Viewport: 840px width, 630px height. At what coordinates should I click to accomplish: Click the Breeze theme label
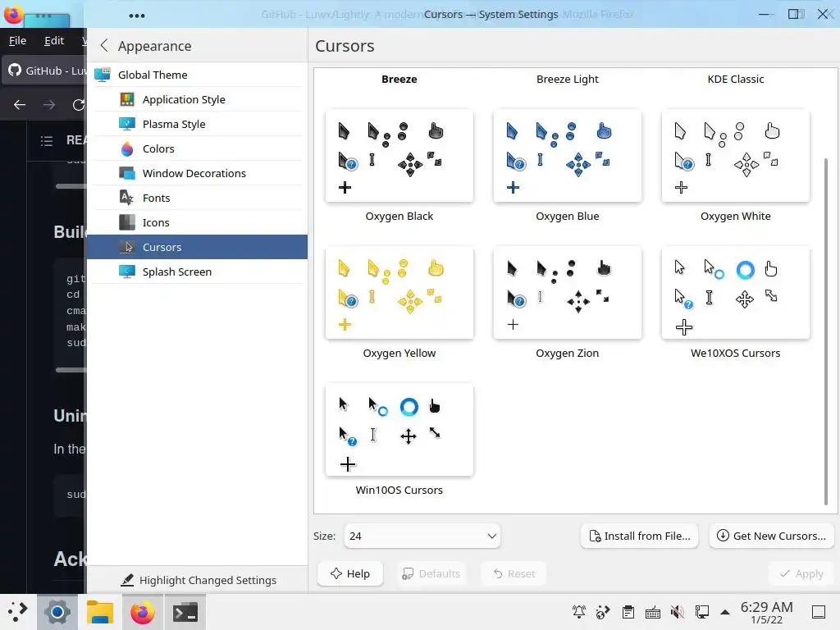(x=399, y=80)
